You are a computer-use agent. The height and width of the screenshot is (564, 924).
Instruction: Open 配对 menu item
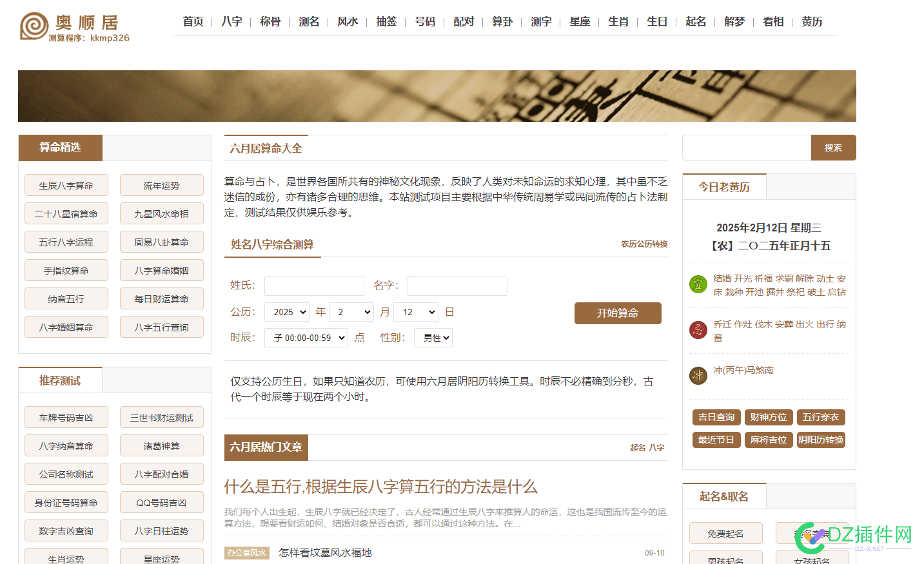pos(464,22)
